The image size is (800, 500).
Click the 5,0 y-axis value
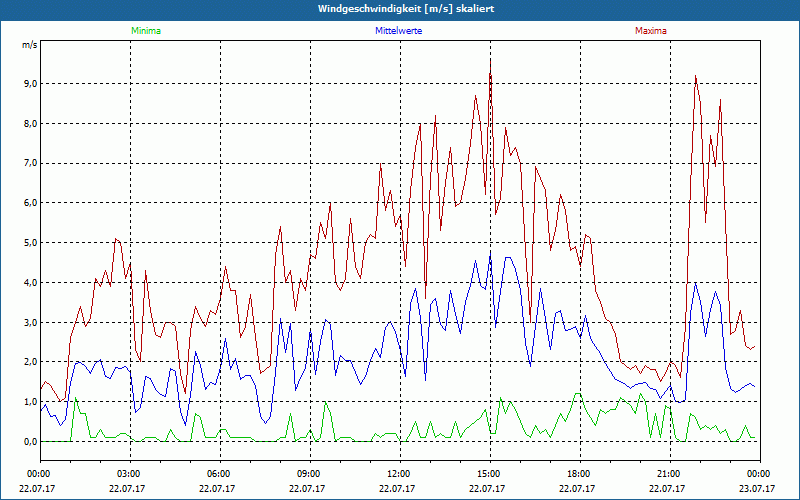pyautogui.click(x=30, y=243)
